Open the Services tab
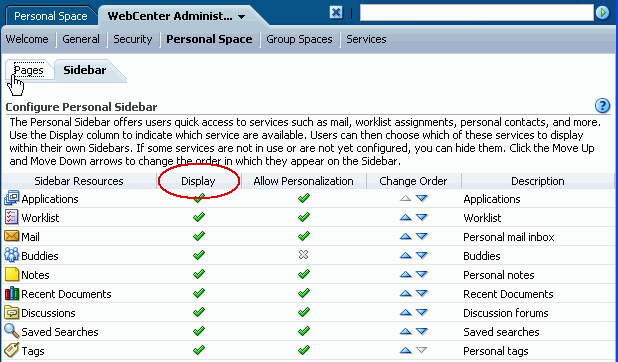This screenshot has width=618, height=362. pyautogui.click(x=366, y=39)
